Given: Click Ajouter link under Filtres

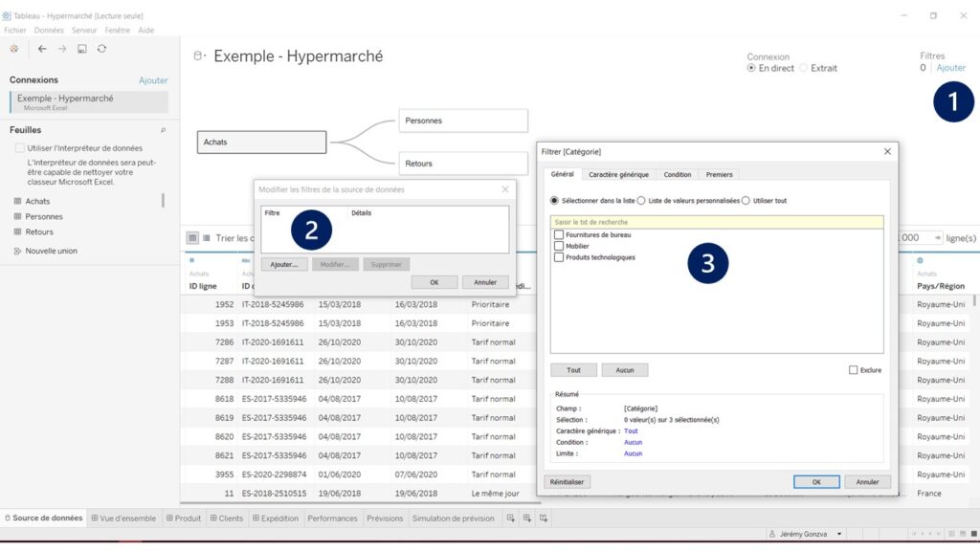Looking at the screenshot, I should pyautogui.click(x=950, y=68).
